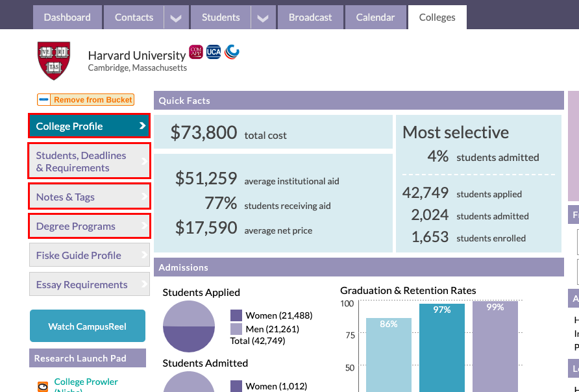Image resolution: width=579 pixels, height=392 pixels.
Task: Click the minus icon on Remove from Bucket
Action: tap(44, 100)
